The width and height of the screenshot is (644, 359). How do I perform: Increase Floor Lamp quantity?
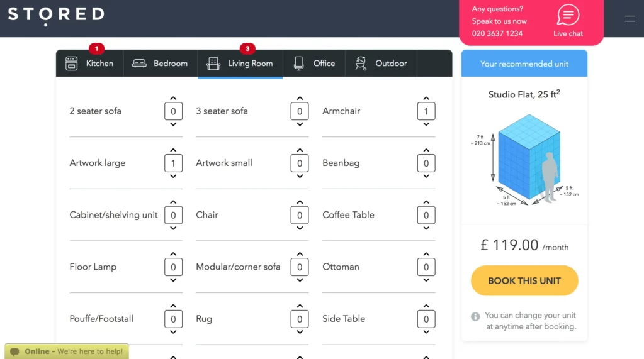pyautogui.click(x=174, y=254)
